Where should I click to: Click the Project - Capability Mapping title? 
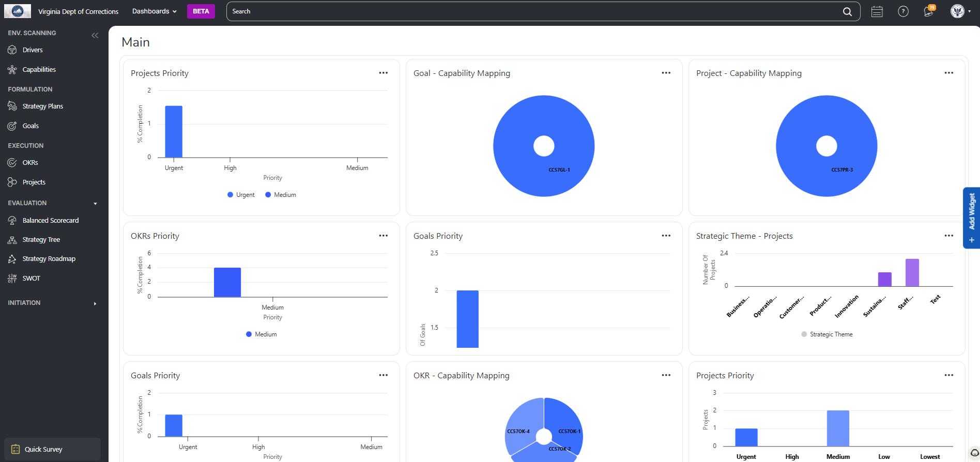pyautogui.click(x=749, y=73)
